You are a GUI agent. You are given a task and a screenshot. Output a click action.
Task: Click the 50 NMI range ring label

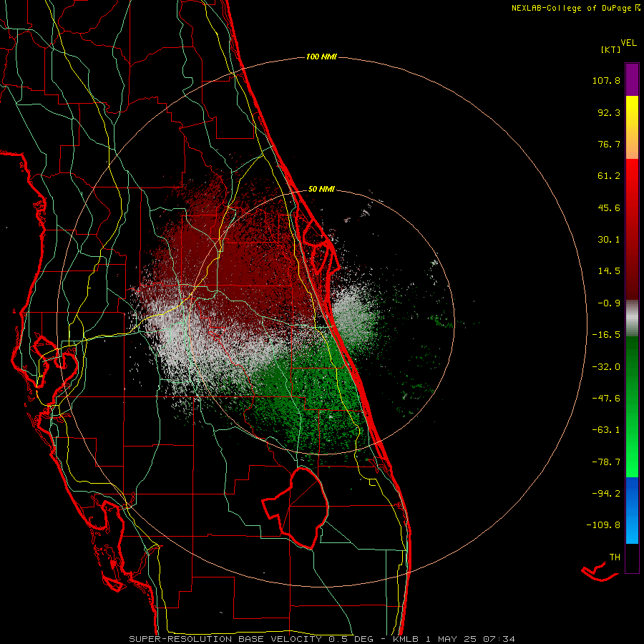pos(321,190)
